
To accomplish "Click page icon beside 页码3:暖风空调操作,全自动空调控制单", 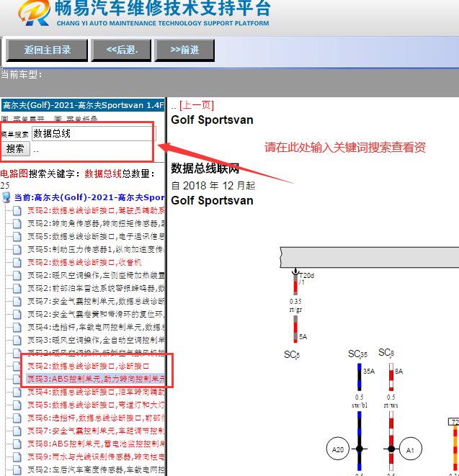I will (x=17, y=341).
